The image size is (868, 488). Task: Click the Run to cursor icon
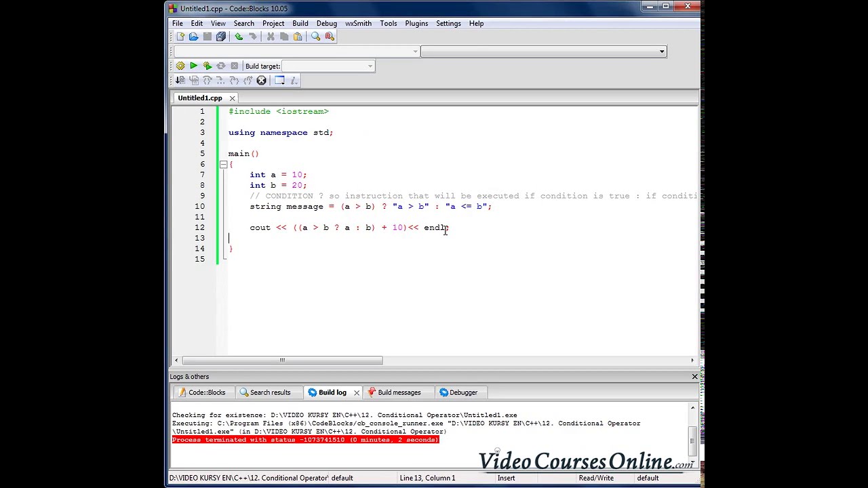[x=193, y=81]
